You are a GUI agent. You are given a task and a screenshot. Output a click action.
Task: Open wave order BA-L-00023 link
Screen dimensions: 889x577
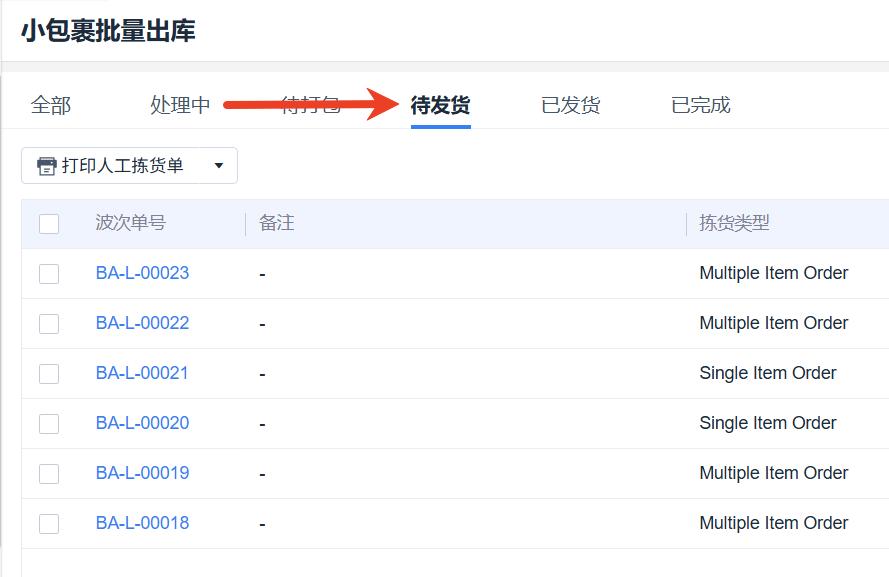tap(142, 273)
